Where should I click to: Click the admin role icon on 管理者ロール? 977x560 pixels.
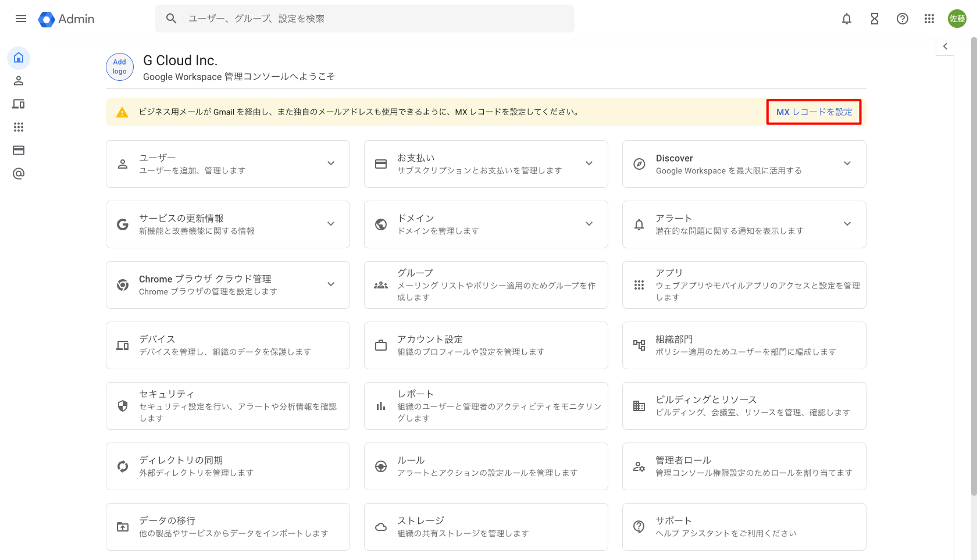(639, 466)
